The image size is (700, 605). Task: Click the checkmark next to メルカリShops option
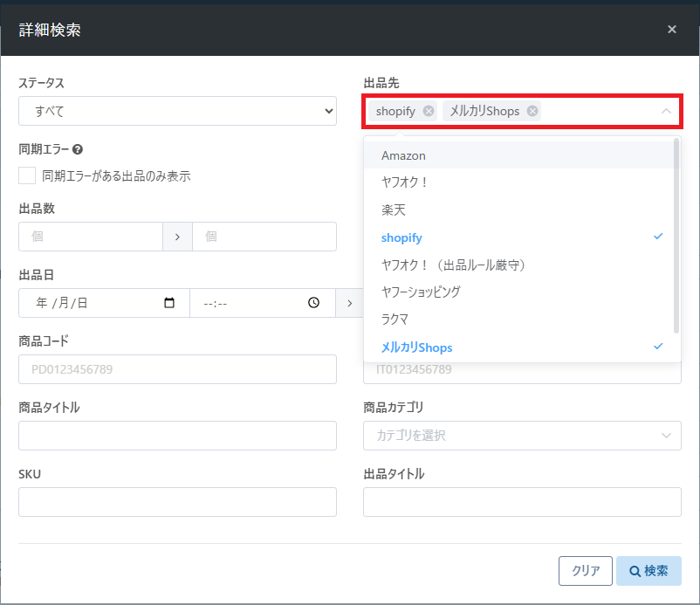(658, 346)
